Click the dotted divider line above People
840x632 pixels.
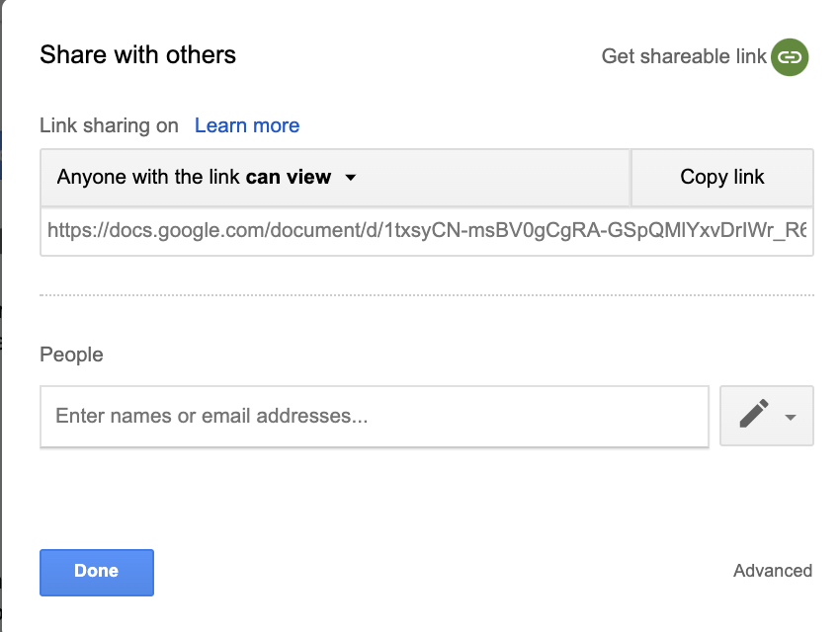tap(426, 294)
